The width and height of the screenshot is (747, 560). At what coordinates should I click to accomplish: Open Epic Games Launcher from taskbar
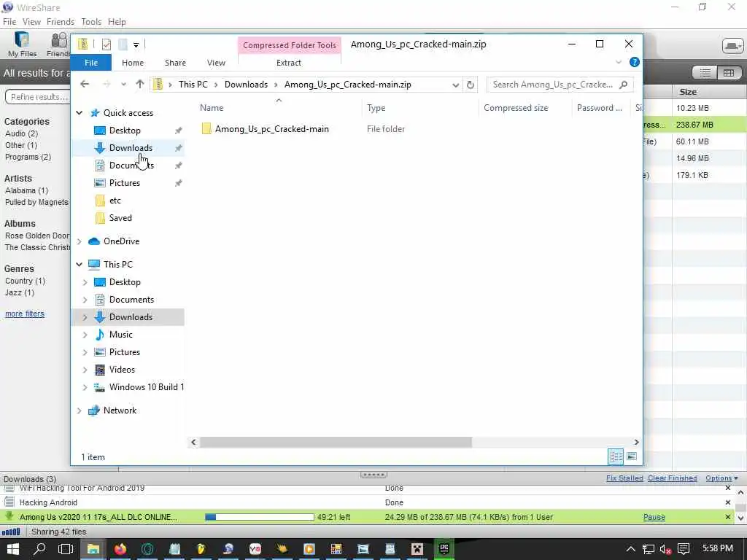point(444,550)
